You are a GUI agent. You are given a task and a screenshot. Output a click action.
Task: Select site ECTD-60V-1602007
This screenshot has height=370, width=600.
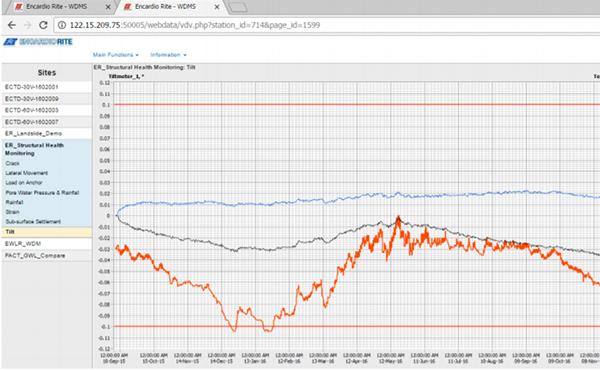pyautogui.click(x=47, y=122)
